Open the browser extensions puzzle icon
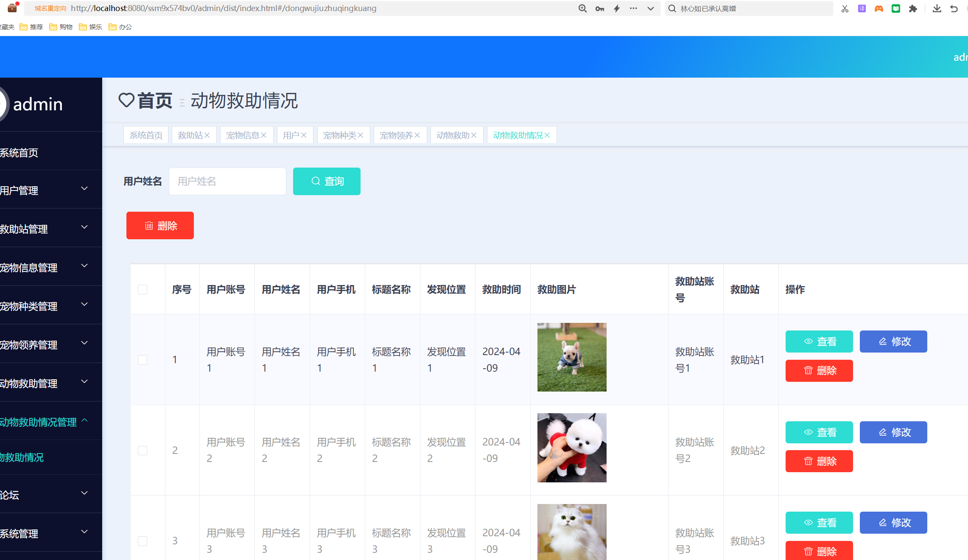 coord(912,8)
